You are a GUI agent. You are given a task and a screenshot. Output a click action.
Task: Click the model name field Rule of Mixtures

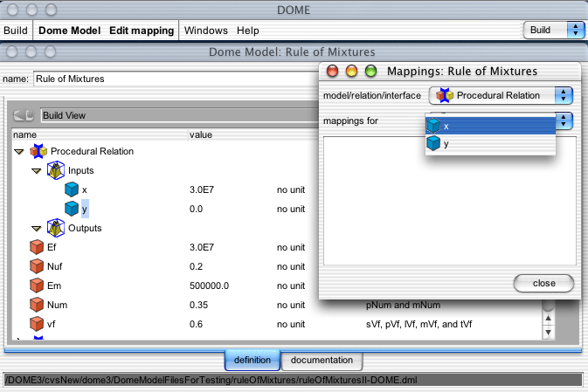[x=176, y=79]
